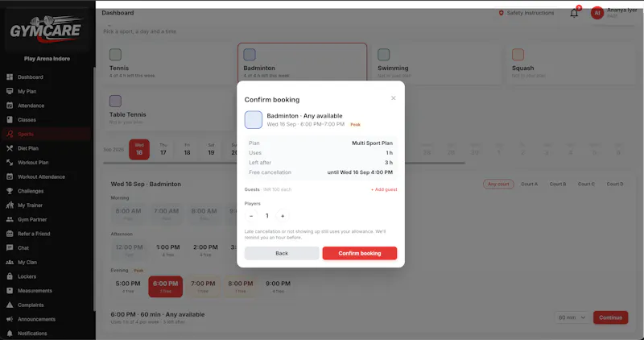Choose the 5:00 PM time slot
This screenshot has height=340, width=644.
(128, 287)
